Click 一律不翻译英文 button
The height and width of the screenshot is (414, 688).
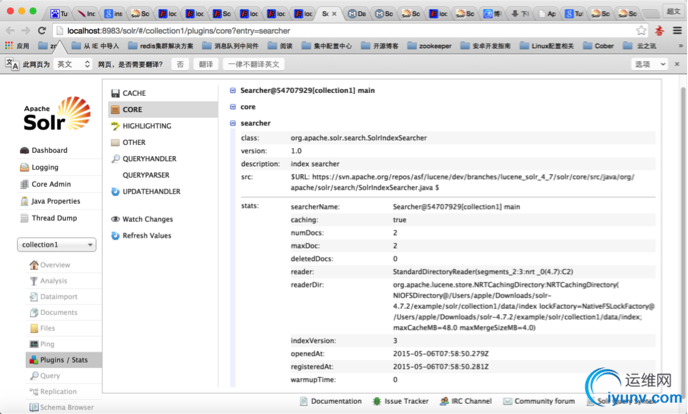pos(254,64)
